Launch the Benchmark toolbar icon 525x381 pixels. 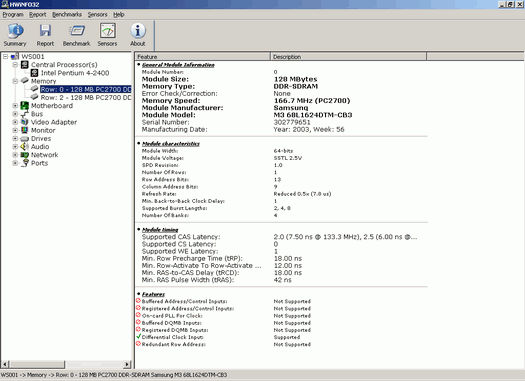tap(77, 31)
